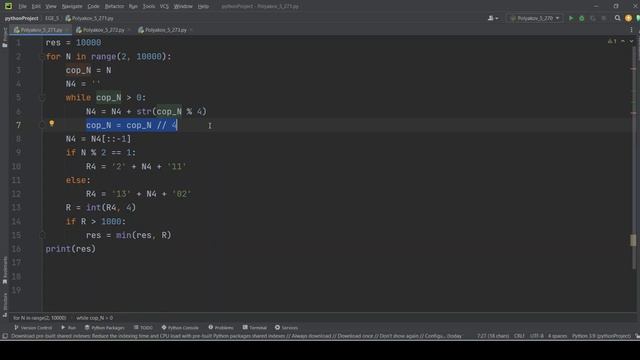Click the pre-built shared indexes notification text

[x=236, y=336]
